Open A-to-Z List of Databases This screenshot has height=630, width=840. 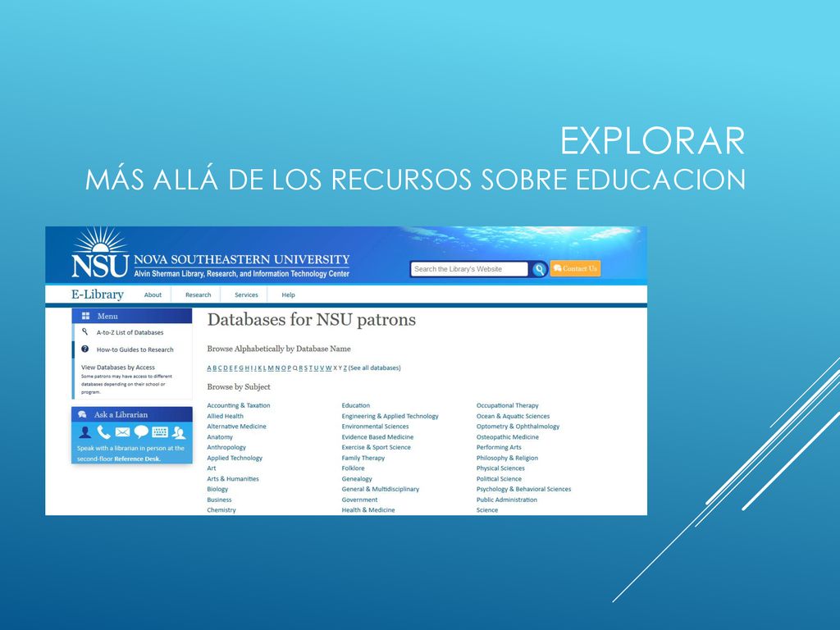pyautogui.click(x=130, y=332)
